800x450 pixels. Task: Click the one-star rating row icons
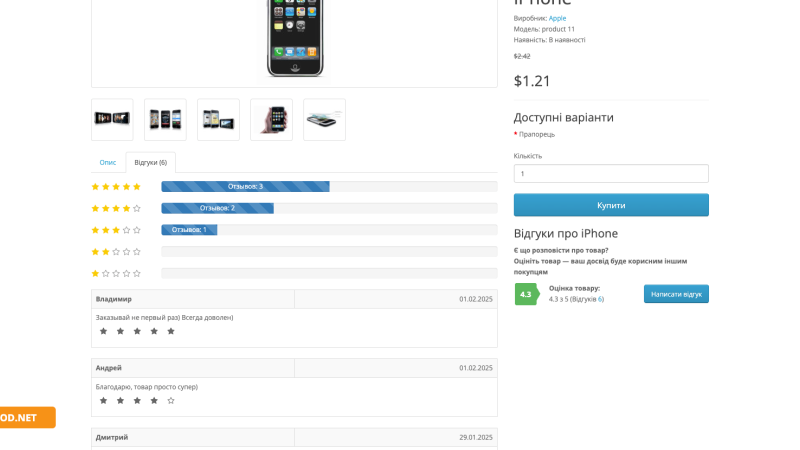tap(116, 273)
